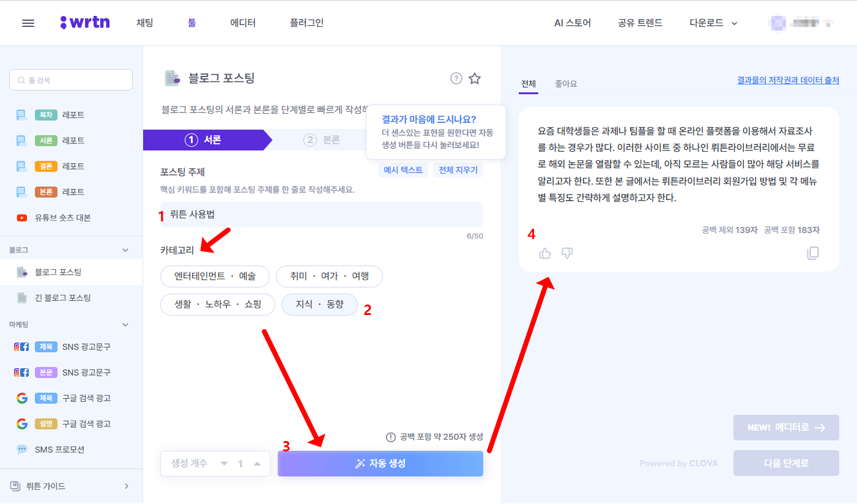
Task: Click the wrtn logo
Action: point(84,22)
